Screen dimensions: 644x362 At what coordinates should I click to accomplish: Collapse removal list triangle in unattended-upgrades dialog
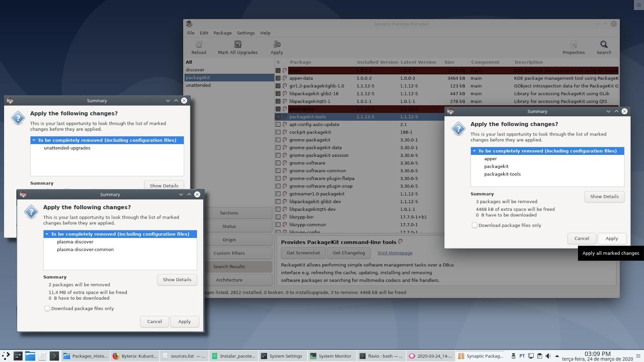34,140
